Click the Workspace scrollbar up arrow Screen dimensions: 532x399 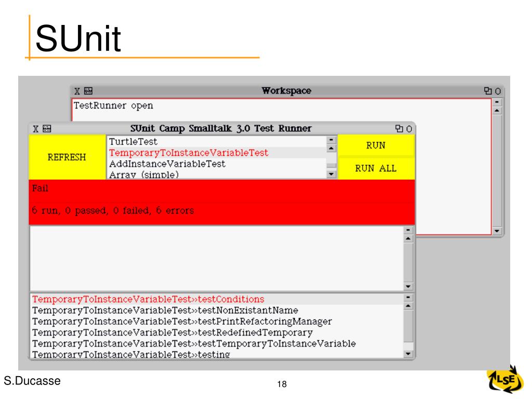(497, 111)
